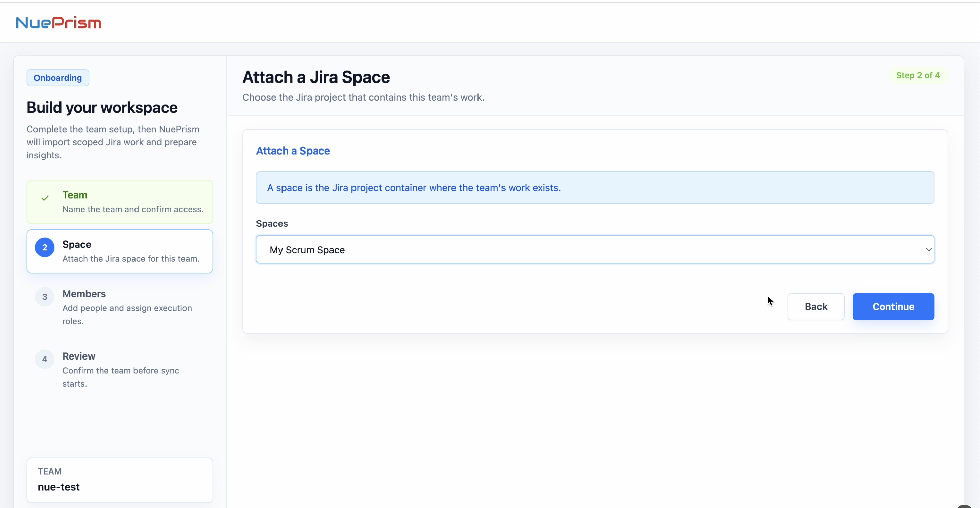Select the Space step card

click(x=120, y=251)
